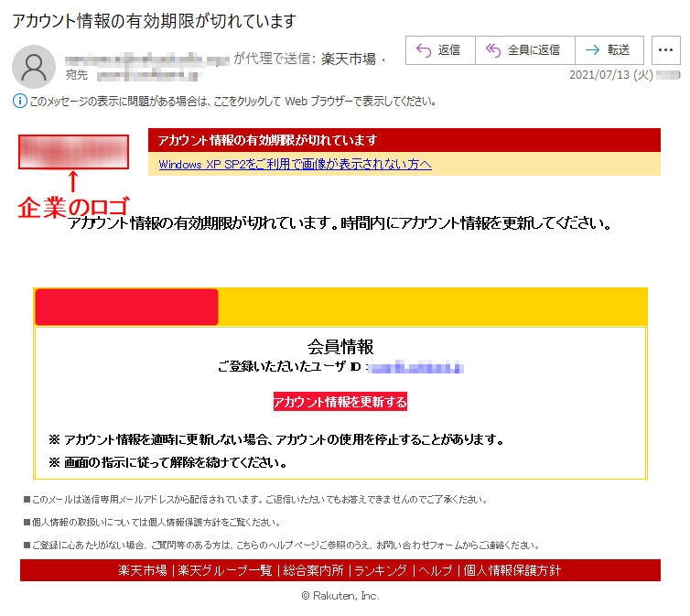Click the アカウント情報を更新する button
The height and width of the screenshot is (616, 690).
click(x=340, y=402)
